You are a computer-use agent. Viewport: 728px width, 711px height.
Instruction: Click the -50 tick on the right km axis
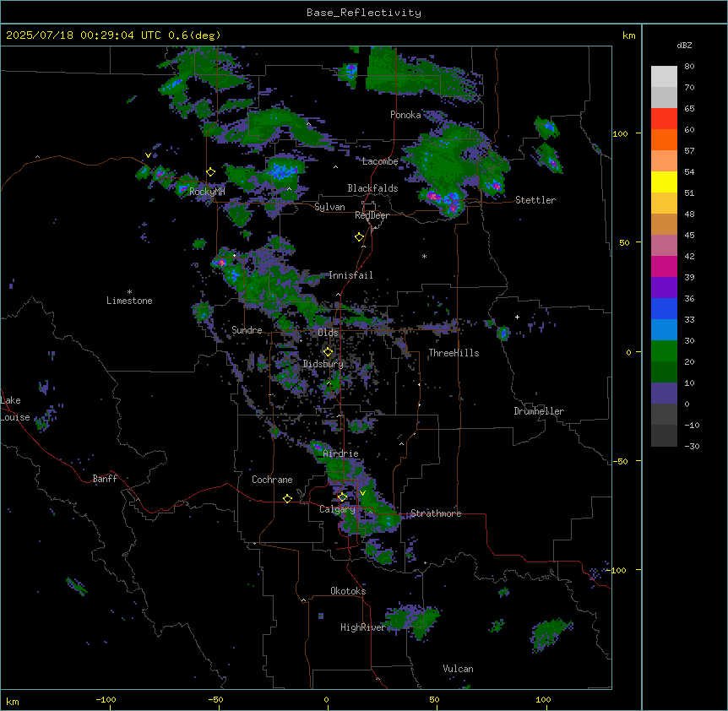[x=620, y=461]
